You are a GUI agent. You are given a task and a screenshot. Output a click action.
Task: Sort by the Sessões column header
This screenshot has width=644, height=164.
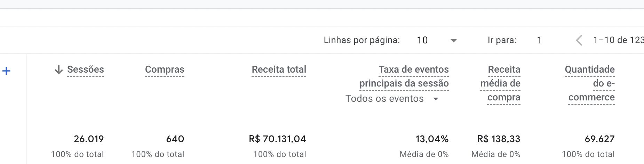coord(85,69)
